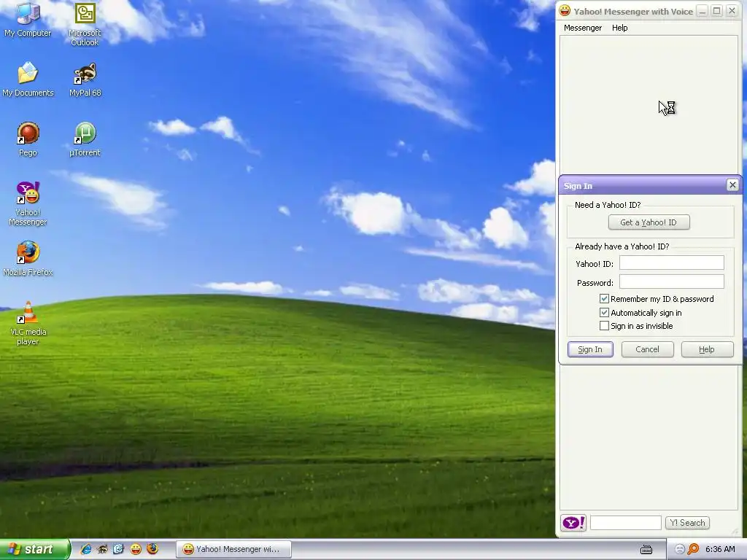Focus the Password input field
The height and width of the screenshot is (560, 747).
pyautogui.click(x=672, y=282)
